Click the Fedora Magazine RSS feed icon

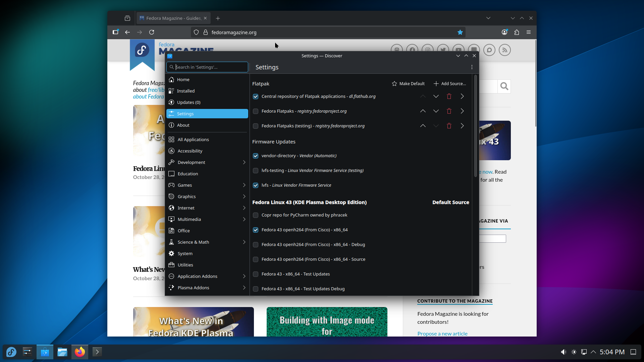click(x=505, y=50)
